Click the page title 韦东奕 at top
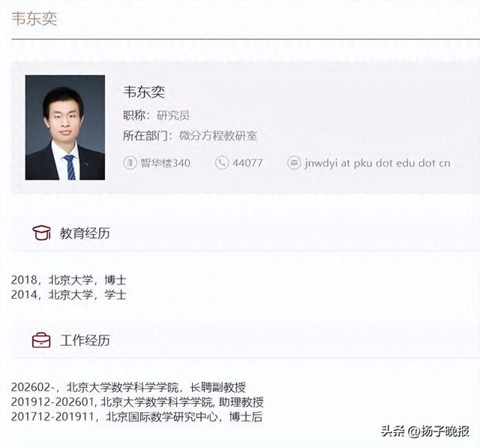This screenshot has width=480, height=448. [34, 19]
